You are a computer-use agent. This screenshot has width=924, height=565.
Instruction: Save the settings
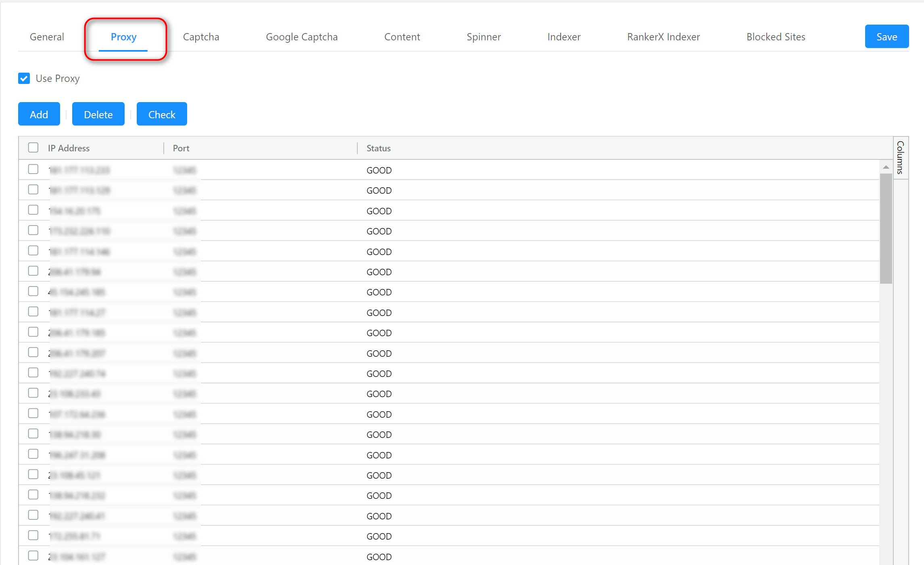(x=886, y=37)
